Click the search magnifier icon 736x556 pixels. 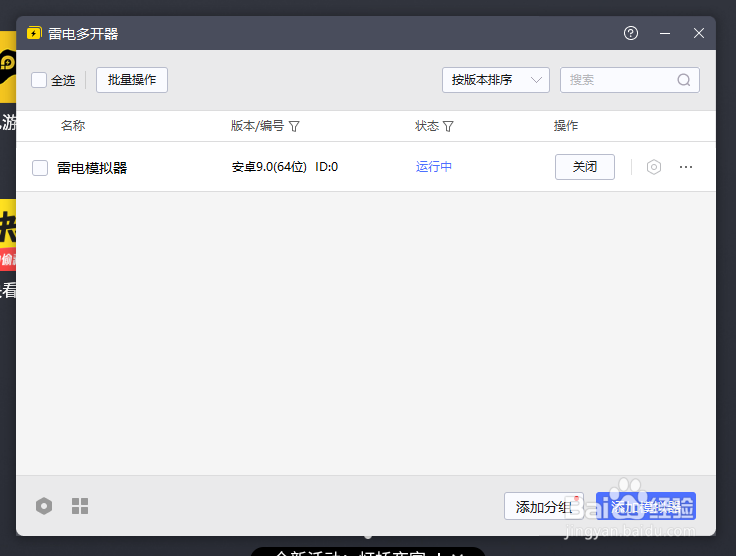pos(683,80)
